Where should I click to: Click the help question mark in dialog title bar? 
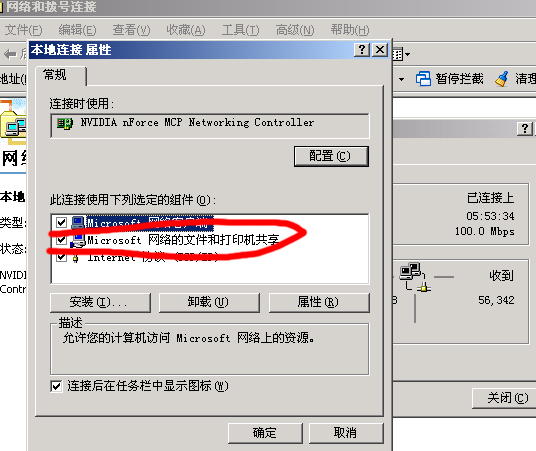pyautogui.click(x=362, y=50)
